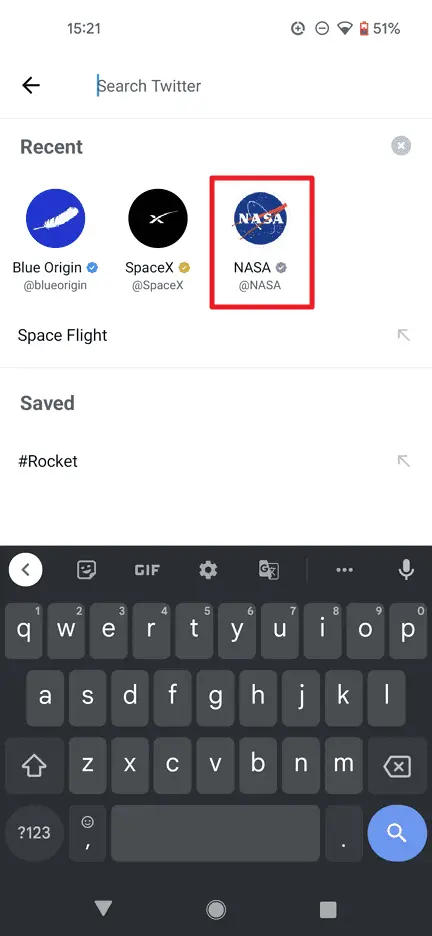Screen dimensions: 432x936
Task: Fill the search with #Rocket arrow icon
Action: pos(404,461)
